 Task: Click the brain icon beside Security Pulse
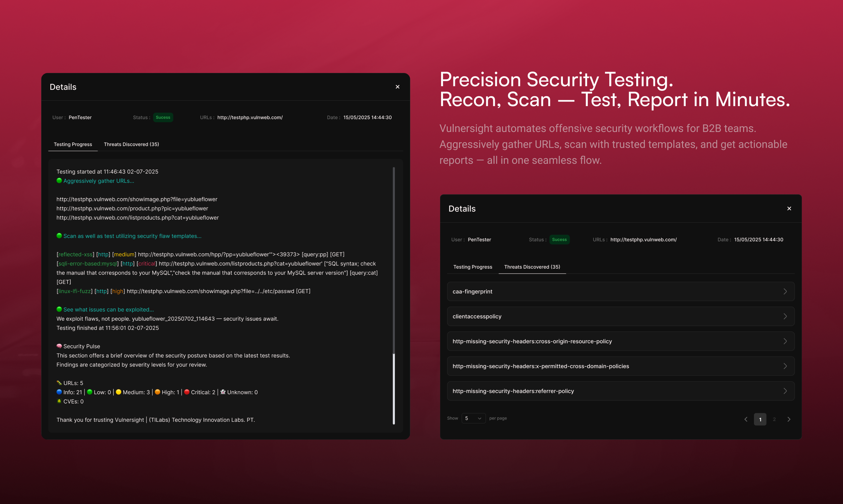[59, 346]
